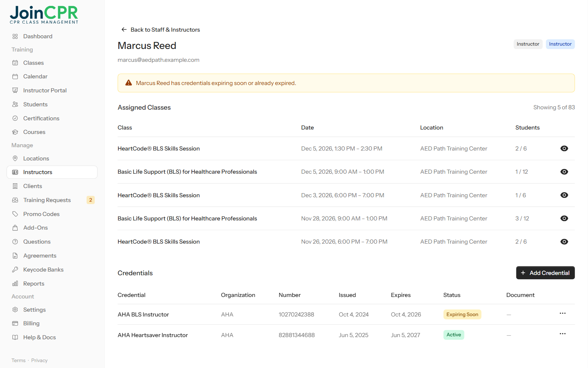Viewport: 588px width, 368px height.
Task: View the Dec 5 1:30 PM HeartCode class
Action: coord(564,149)
